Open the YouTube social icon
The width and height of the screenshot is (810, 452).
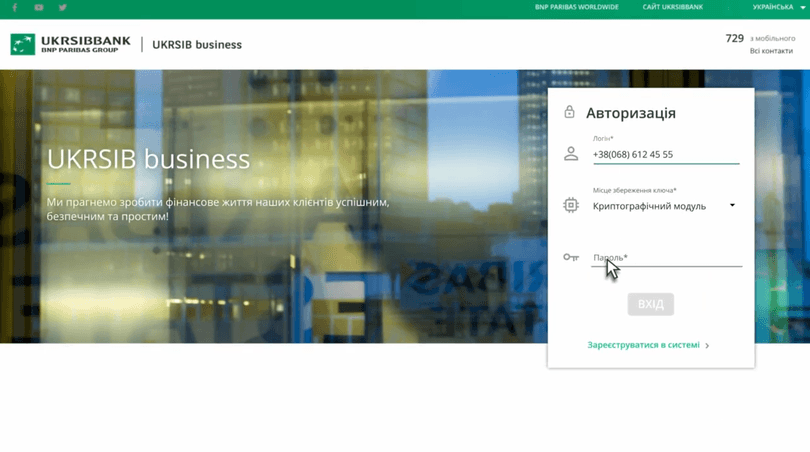click(39, 7)
